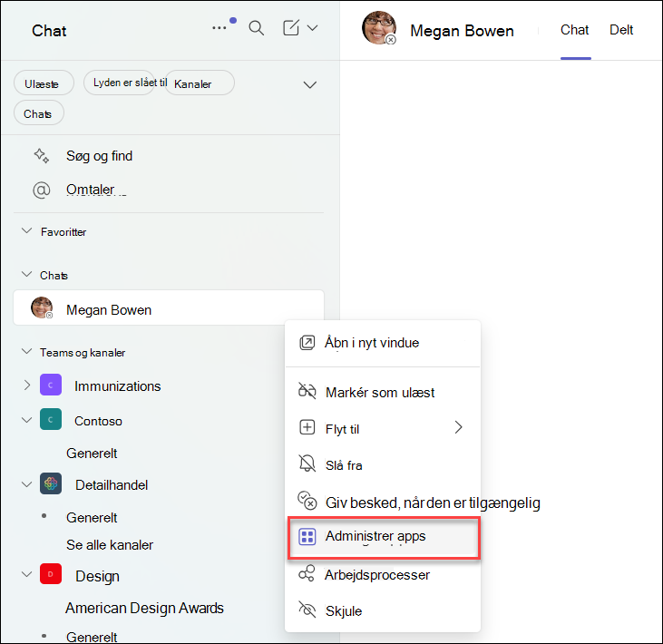The image size is (663, 644).
Task: Click the sparkle icon beside Søg og find
Action: [x=42, y=156]
